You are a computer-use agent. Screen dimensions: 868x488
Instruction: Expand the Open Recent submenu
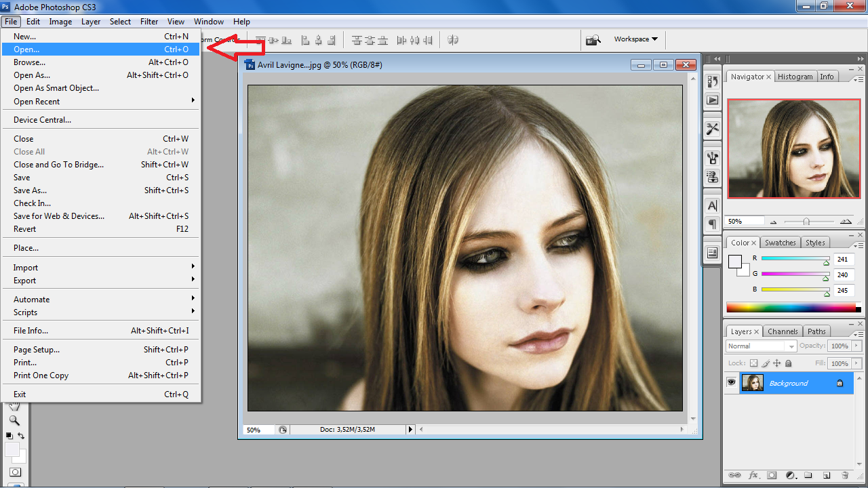click(101, 102)
